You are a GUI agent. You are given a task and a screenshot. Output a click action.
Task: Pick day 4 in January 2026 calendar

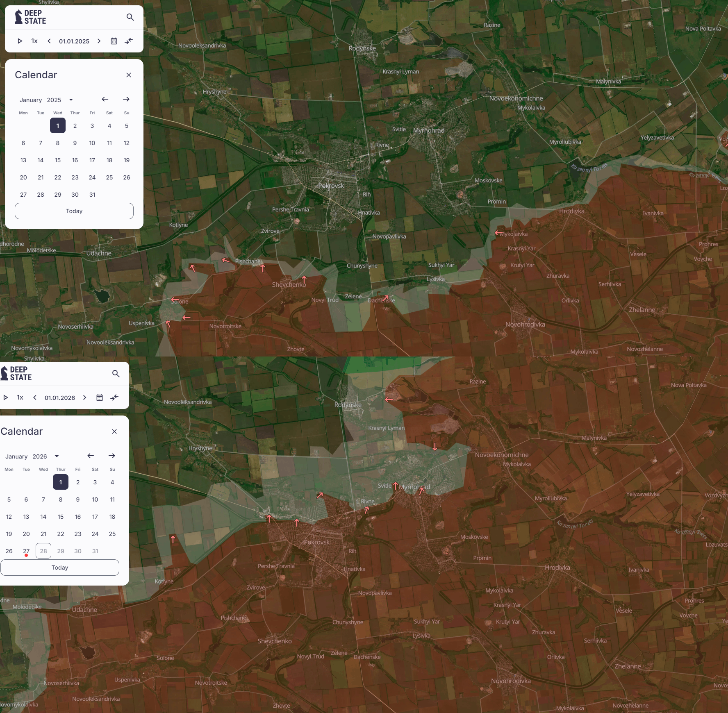112,482
